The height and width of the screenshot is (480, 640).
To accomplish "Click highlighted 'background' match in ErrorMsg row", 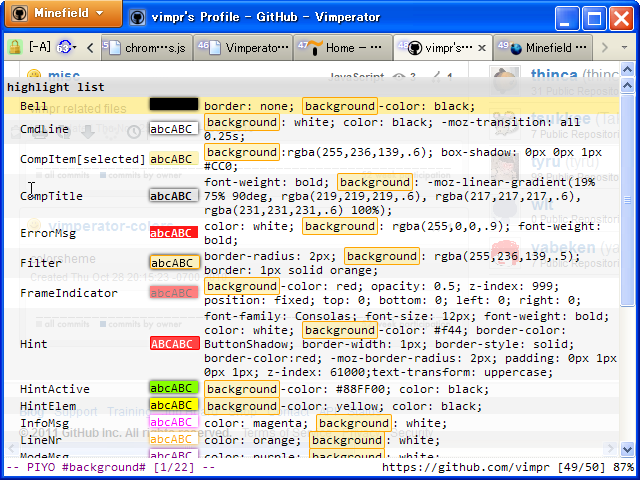I will coord(340,226).
